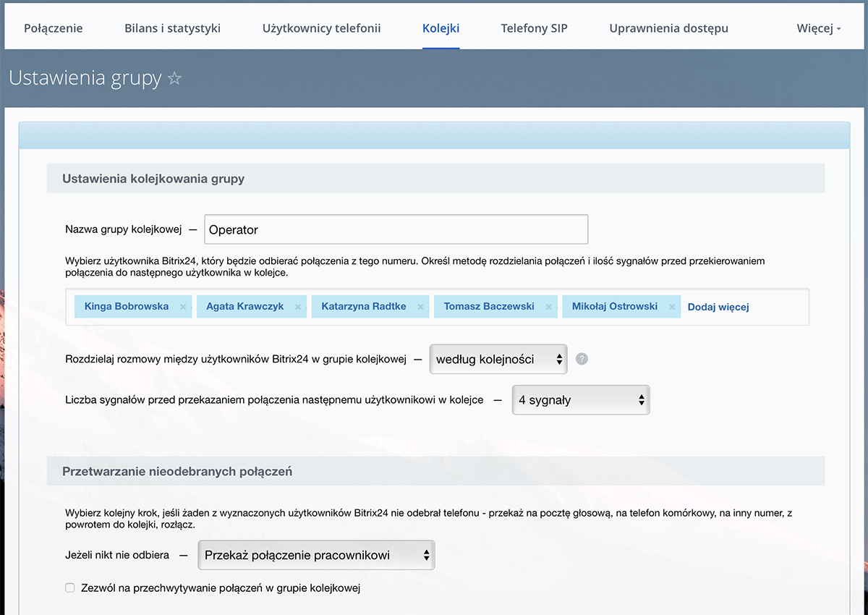Open the Więcej menu
This screenshot has height=615, width=868.
point(819,29)
